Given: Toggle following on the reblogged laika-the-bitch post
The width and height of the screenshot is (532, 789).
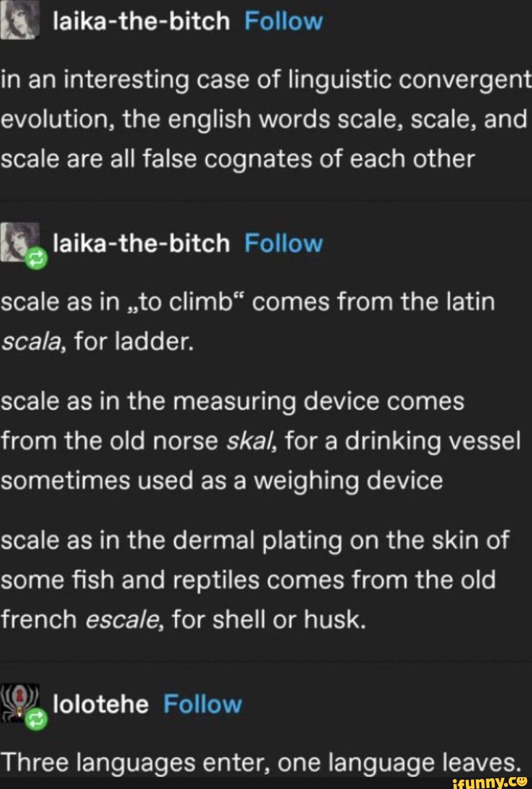Looking at the screenshot, I should 283,242.
